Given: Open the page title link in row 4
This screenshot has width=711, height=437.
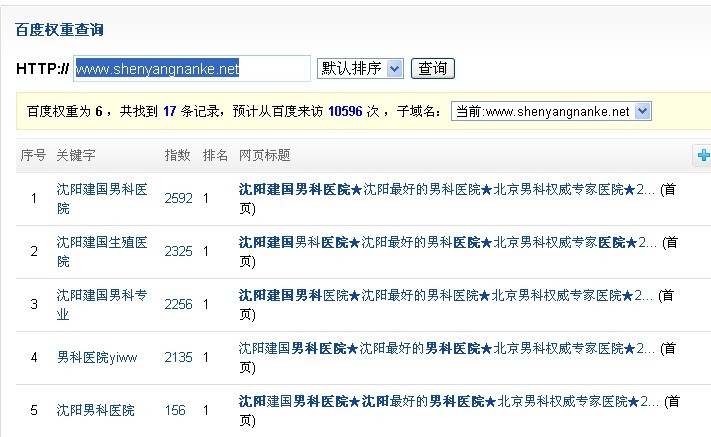Looking at the screenshot, I should (x=447, y=348).
